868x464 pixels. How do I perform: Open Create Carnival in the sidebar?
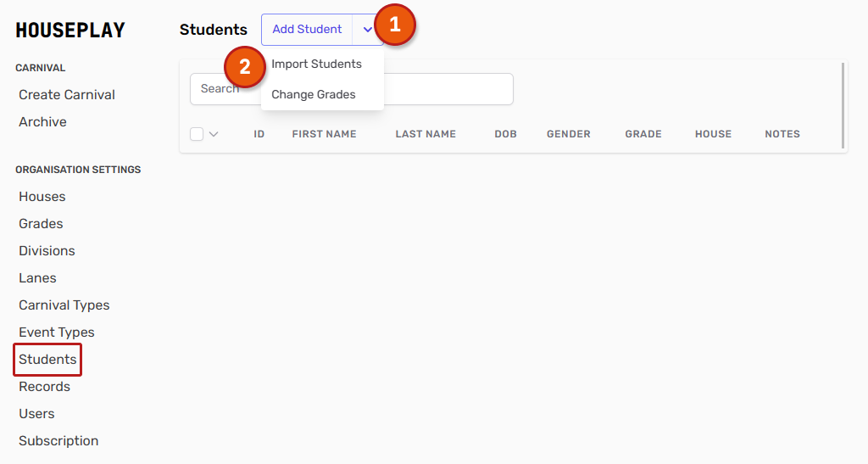click(67, 95)
